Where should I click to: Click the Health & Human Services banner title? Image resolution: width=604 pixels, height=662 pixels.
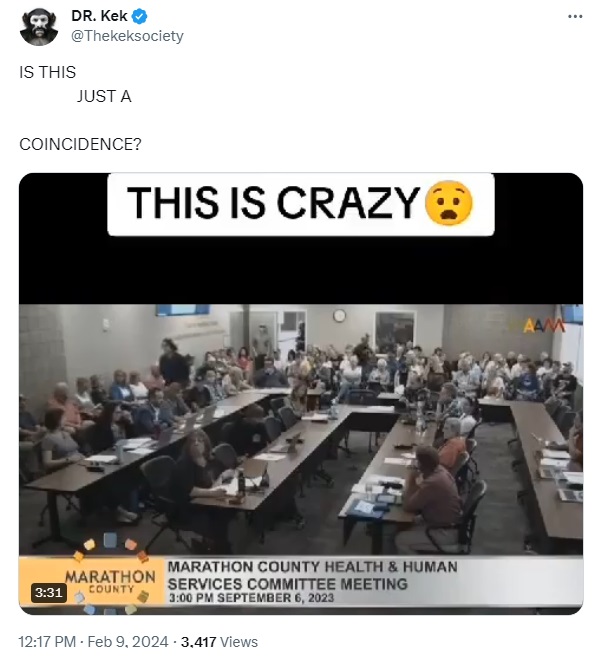coord(312,575)
